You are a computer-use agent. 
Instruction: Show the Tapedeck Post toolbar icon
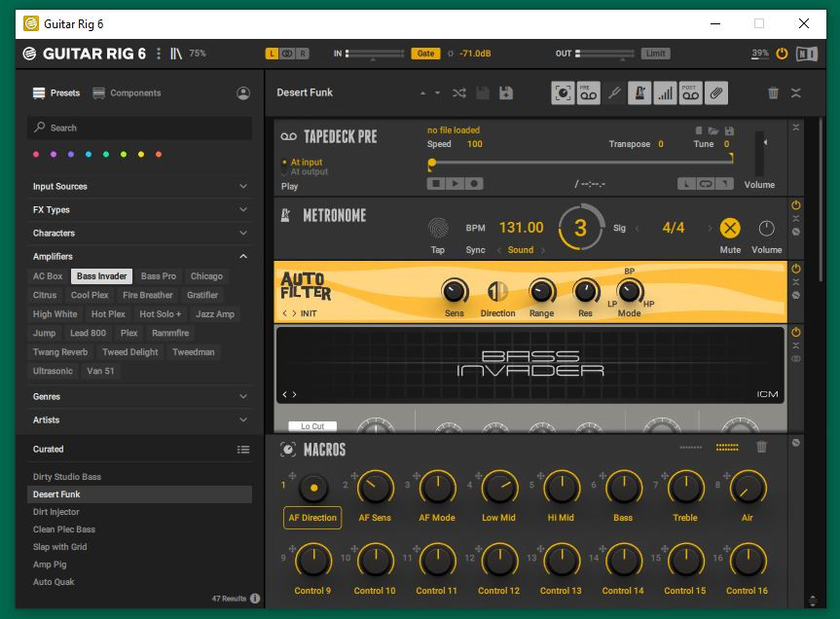click(x=690, y=93)
